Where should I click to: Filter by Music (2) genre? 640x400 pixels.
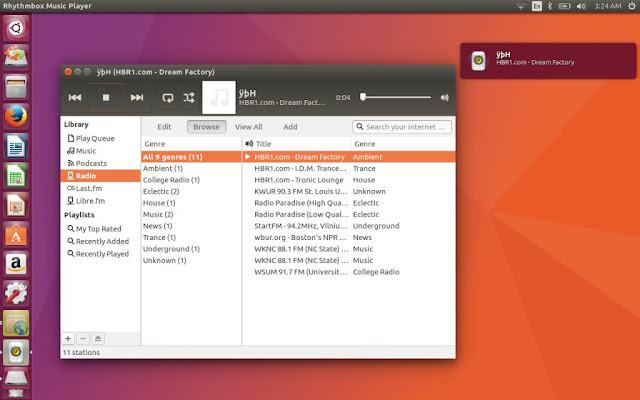[191, 214]
